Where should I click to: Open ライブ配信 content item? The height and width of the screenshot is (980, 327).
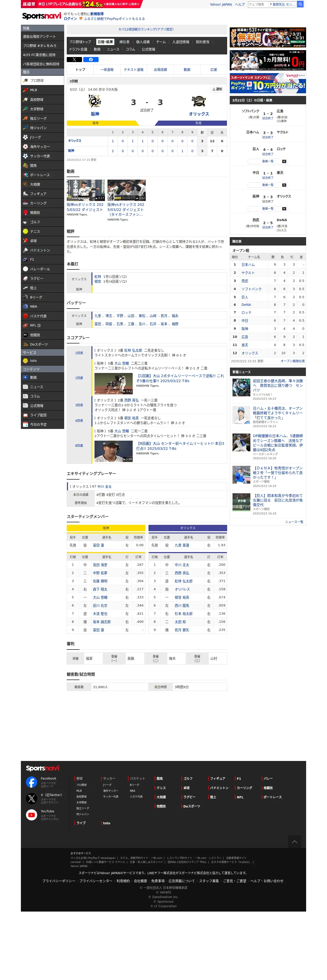(42, 415)
